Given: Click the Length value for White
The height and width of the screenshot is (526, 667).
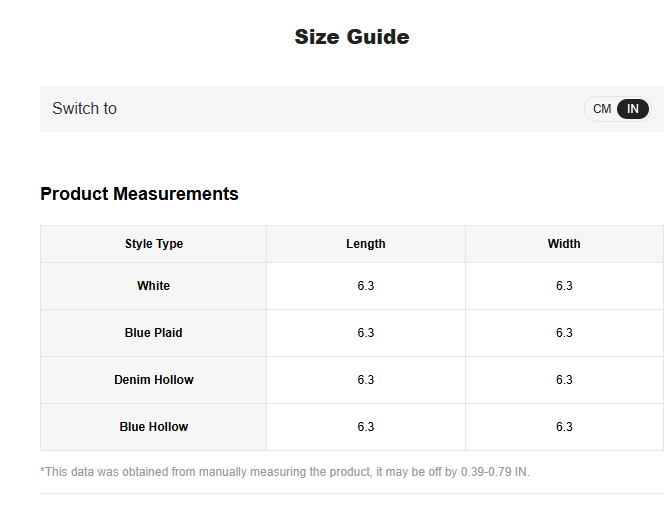Looking at the screenshot, I should click(x=366, y=286).
